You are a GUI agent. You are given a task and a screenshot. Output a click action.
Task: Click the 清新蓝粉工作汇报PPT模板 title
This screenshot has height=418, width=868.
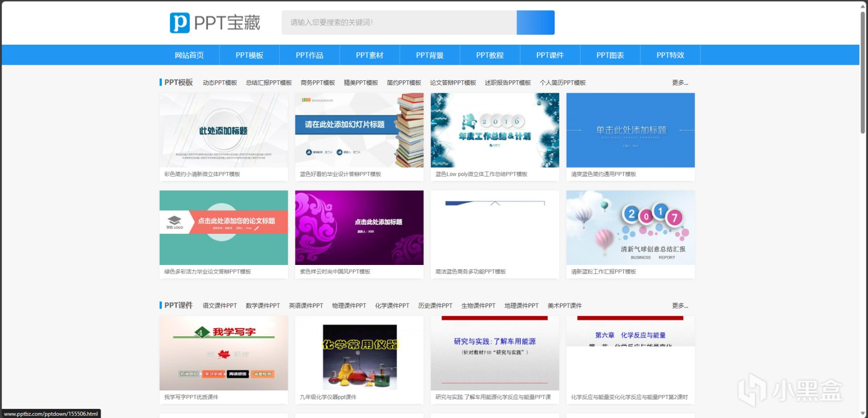coord(603,271)
